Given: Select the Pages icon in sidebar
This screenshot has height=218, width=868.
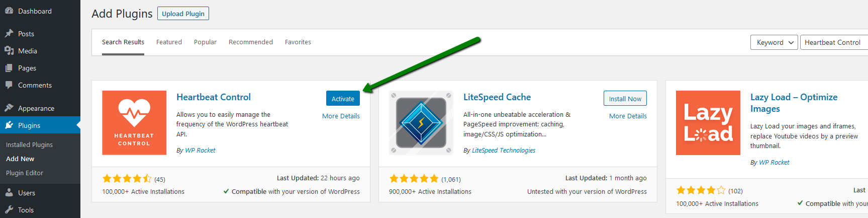Looking at the screenshot, I should click(9, 68).
